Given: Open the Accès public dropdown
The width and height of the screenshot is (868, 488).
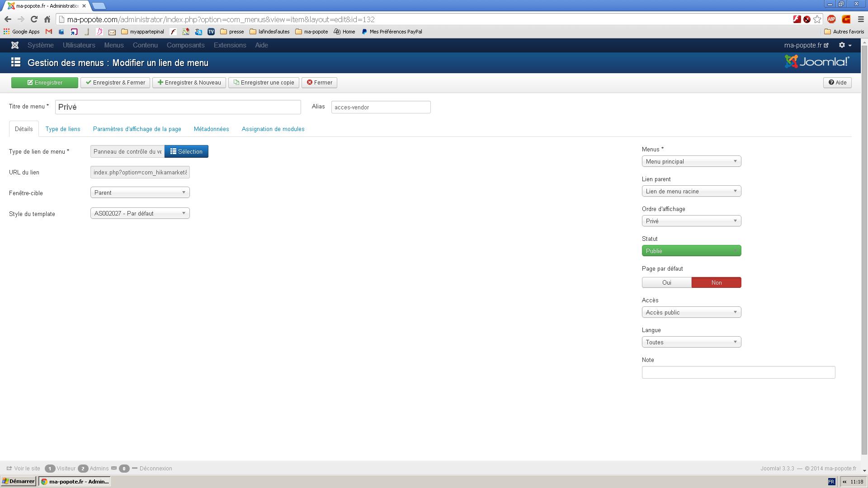Looking at the screenshot, I should (691, 312).
